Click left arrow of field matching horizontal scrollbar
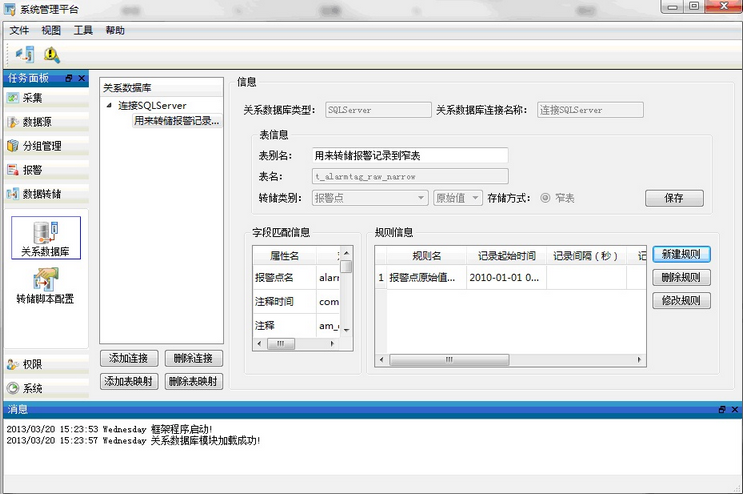743x494 pixels. click(x=259, y=343)
